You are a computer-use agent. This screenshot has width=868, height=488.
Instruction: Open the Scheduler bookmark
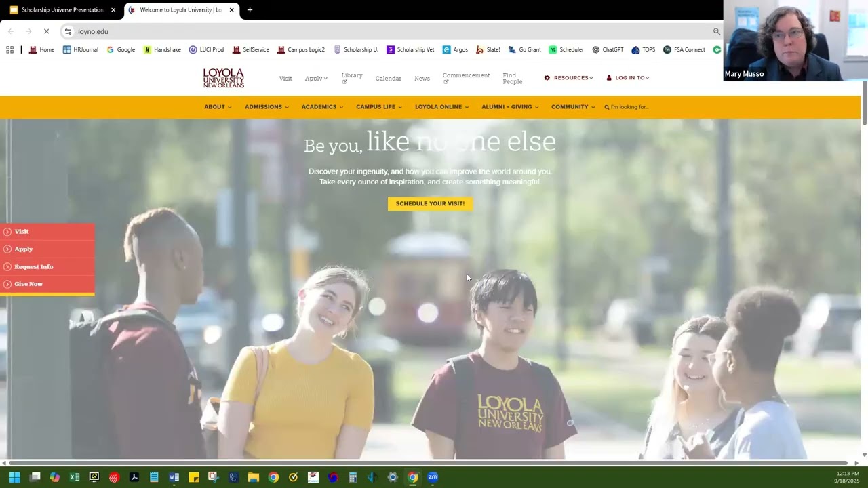pos(566,49)
